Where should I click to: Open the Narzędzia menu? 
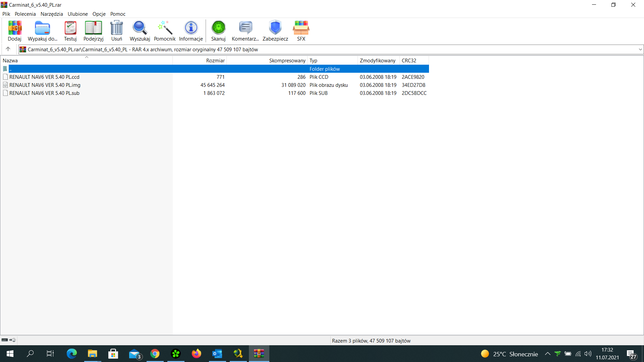52,14
